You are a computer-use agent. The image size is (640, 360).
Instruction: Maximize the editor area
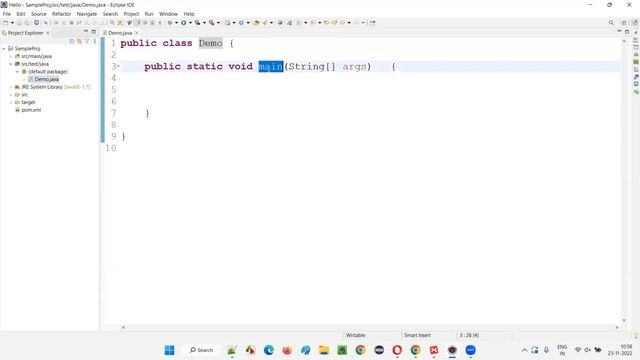click(627, 31)
